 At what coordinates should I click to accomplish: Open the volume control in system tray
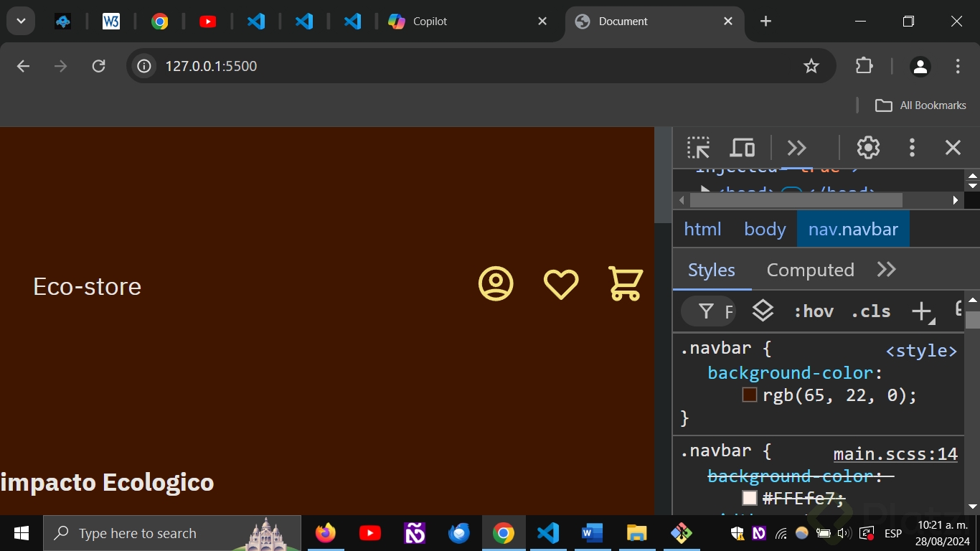pyautogui.click(x=844, y=533)
